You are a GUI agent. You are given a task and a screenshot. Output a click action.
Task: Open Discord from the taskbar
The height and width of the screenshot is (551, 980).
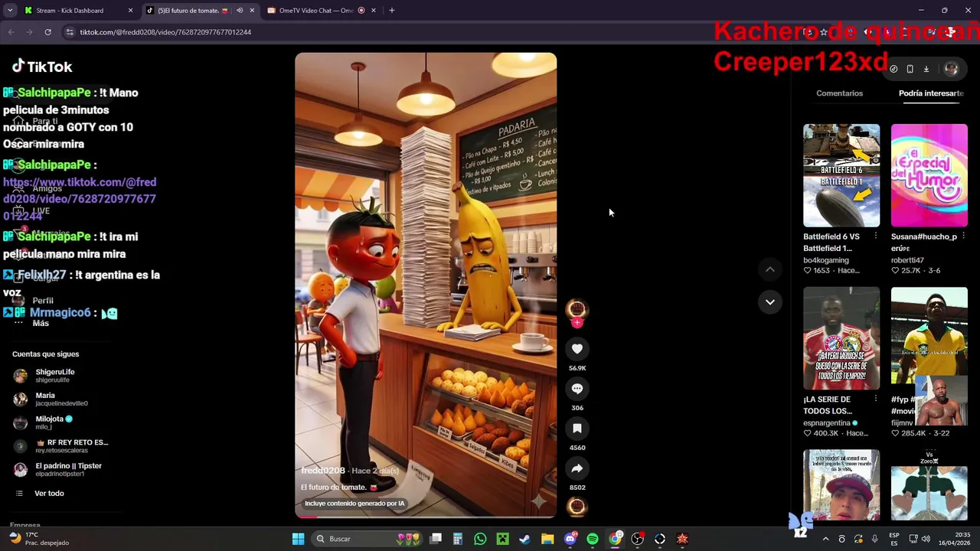coord(570,539)
